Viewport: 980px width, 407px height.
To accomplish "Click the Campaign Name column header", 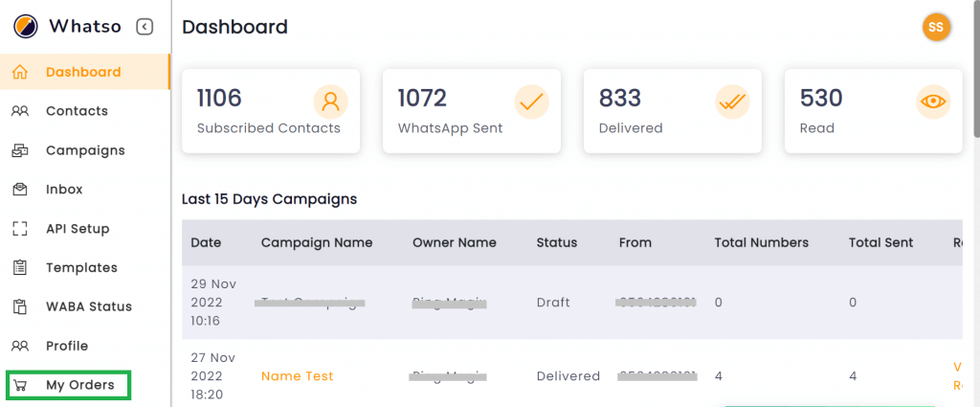I will (317, 242).
